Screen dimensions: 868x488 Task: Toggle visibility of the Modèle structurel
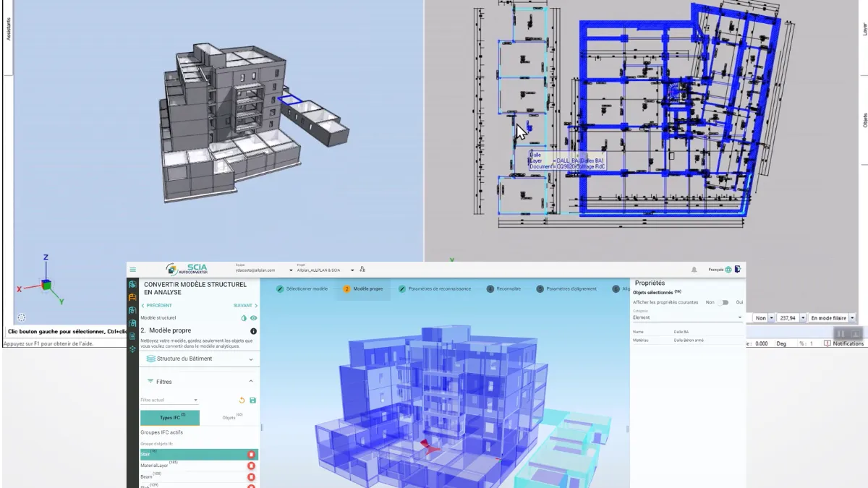pos(254,318)
